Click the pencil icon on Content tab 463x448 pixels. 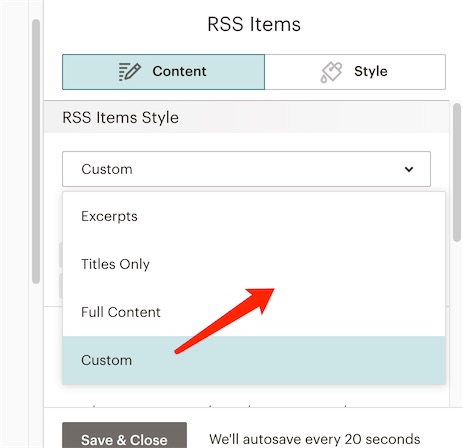pos(130,72)
